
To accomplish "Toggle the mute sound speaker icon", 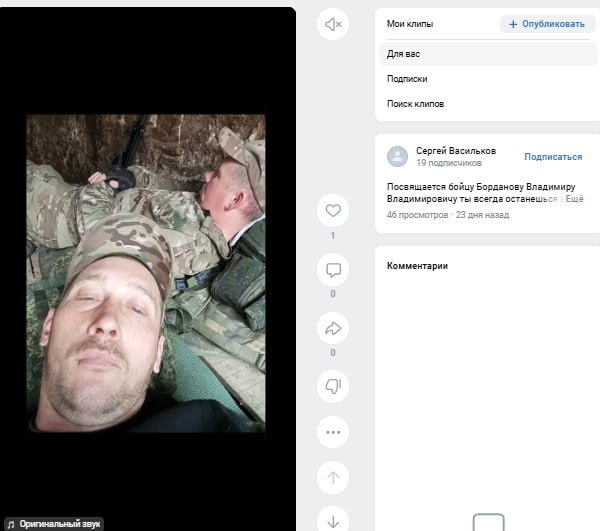I will coord(333,24).
